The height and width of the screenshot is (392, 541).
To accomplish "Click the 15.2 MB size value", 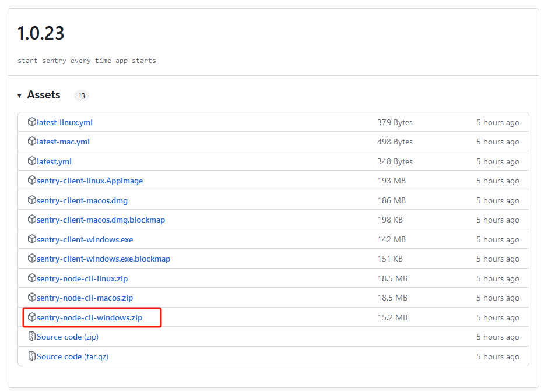I will 392,317.
